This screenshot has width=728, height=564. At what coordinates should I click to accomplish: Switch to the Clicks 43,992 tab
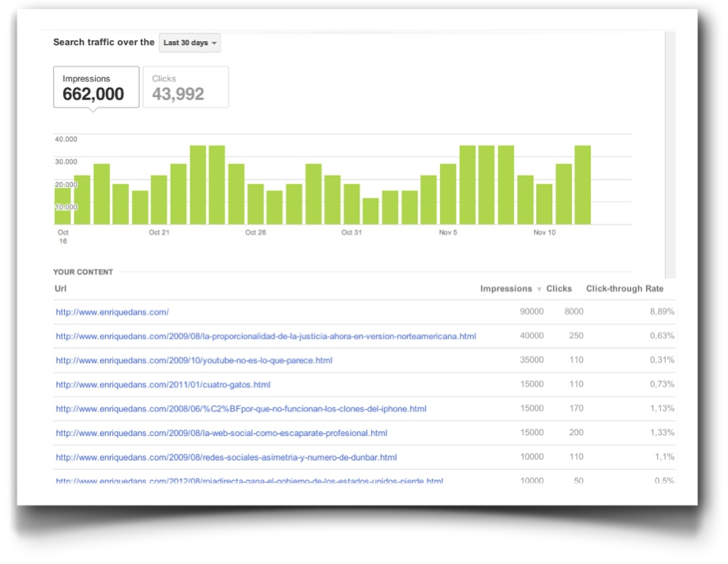coord(185,87)
